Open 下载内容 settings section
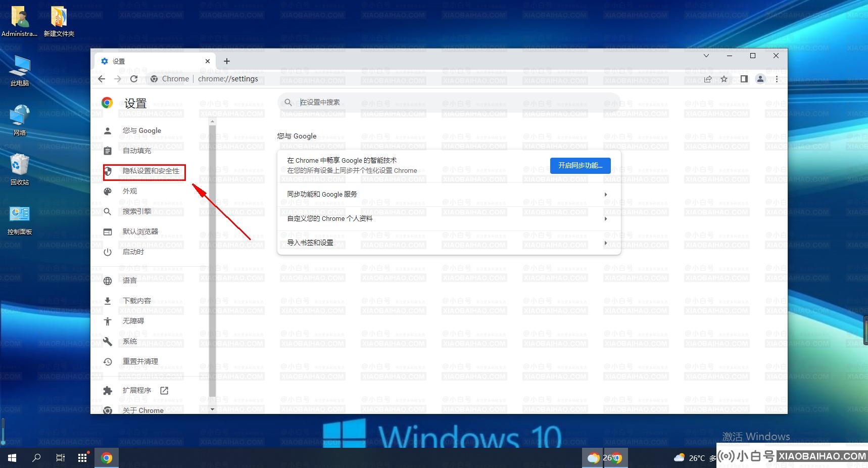The height and width of the screenshot is (468, 868). pos(137,301)
